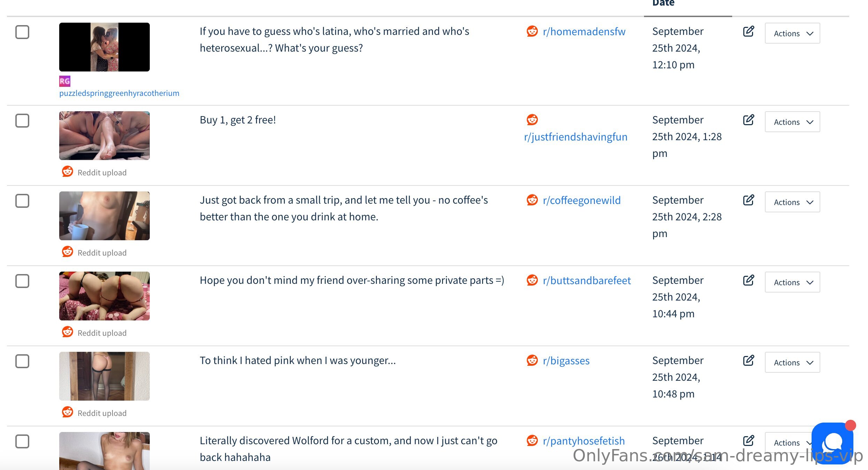
Task: Click the edit pencil icon for the r/pantyhosefetish post
Action: (749, 441)
